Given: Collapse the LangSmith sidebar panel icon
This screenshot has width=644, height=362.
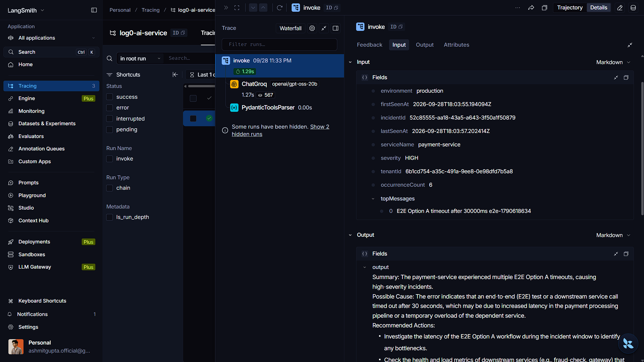Looking at the screenshot, I should [94, 10].
